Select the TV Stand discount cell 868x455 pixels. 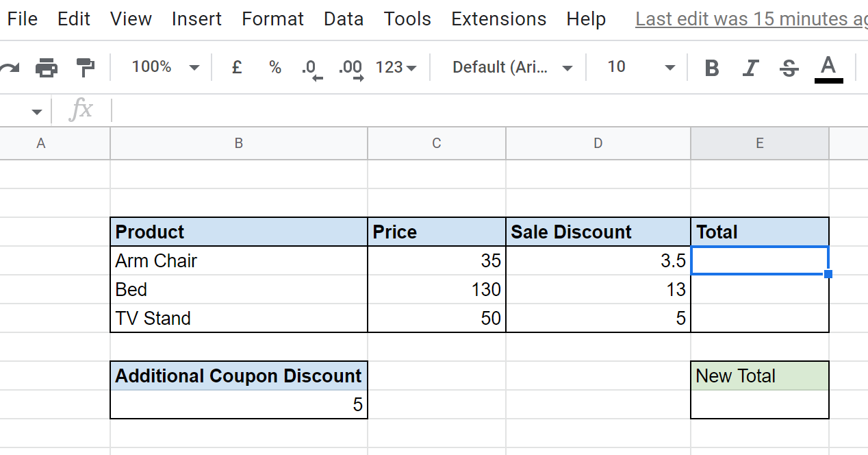coord(598,318)
